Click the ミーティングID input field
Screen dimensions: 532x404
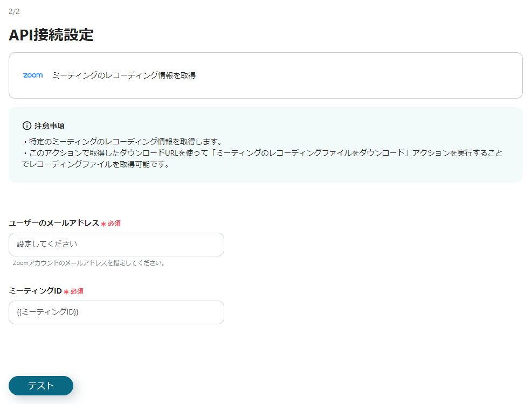click(x=116, y=312)
